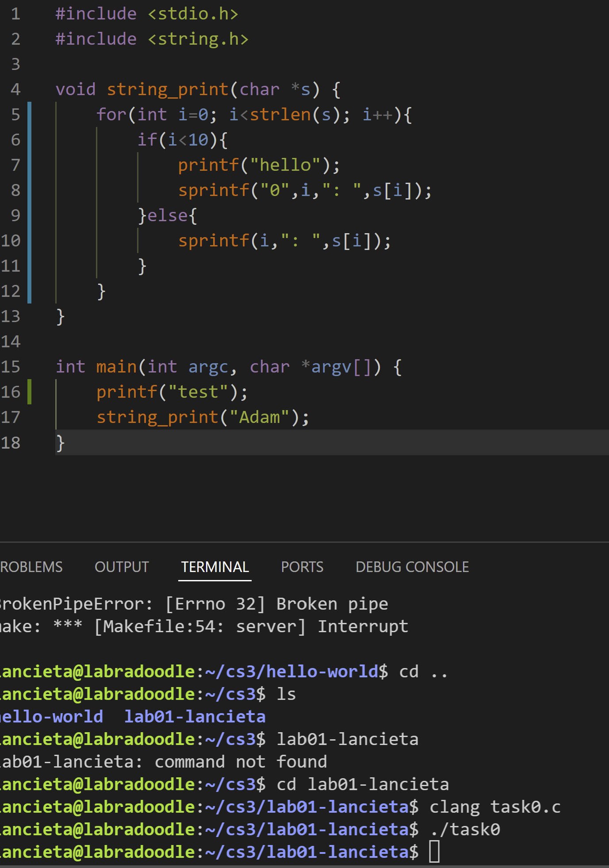Click the <string.h> include header

pyautogui.click(x=198, y=39)
